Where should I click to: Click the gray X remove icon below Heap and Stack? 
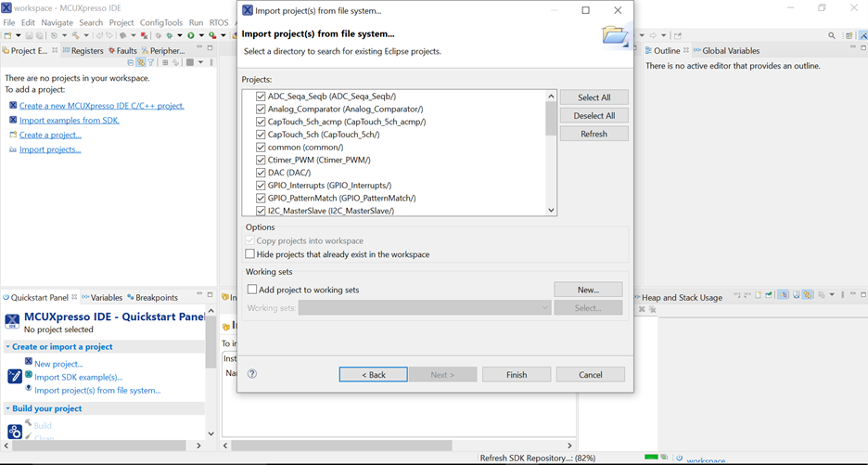[x=642, y=309]
